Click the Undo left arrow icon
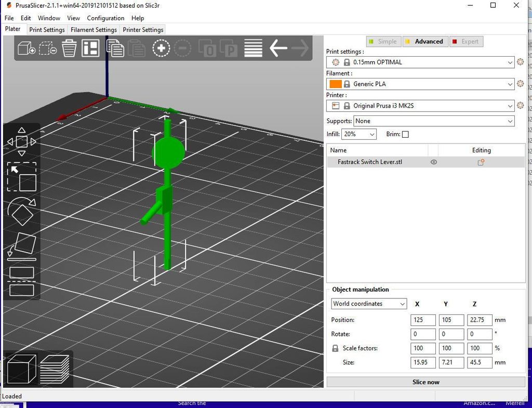 pyautogui.click(x=278, y=48)
